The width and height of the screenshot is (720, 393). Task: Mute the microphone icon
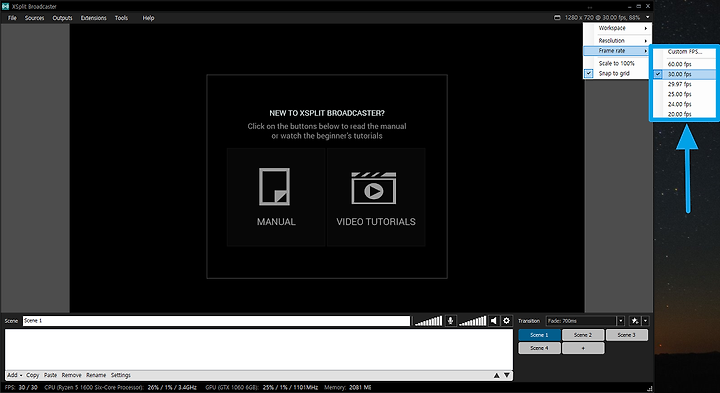450,321
